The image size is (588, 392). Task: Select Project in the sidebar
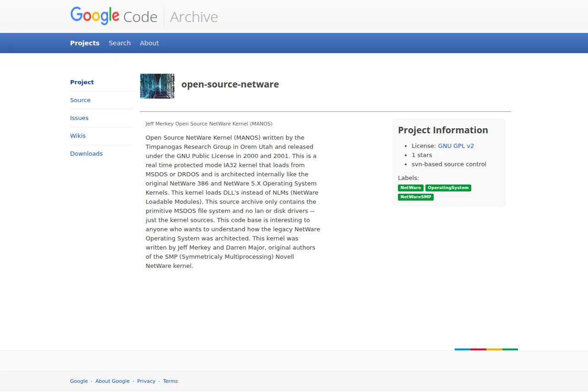pyautogui.click(x=82, y=82)
